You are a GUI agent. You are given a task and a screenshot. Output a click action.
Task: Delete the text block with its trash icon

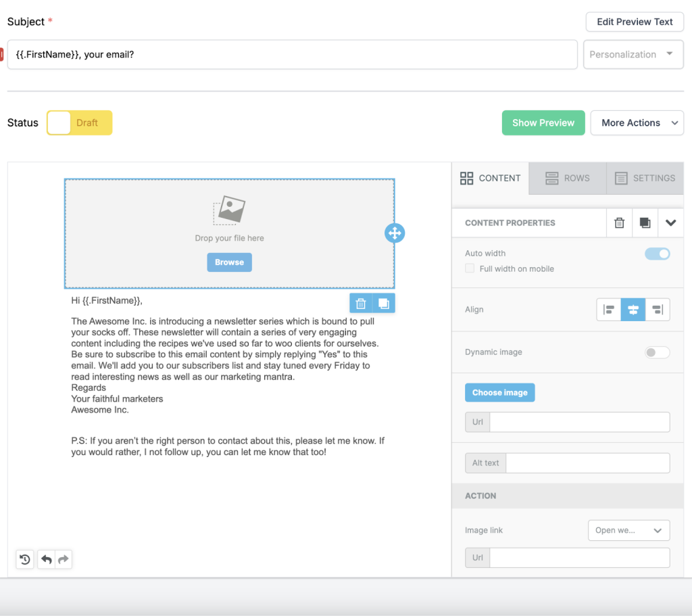(361, 303)
